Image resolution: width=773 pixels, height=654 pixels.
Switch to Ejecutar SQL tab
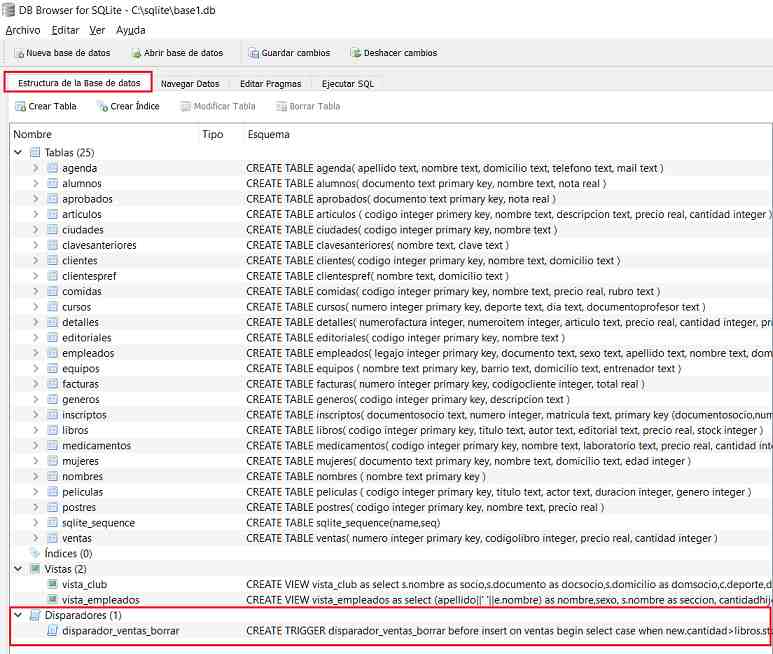348,84
